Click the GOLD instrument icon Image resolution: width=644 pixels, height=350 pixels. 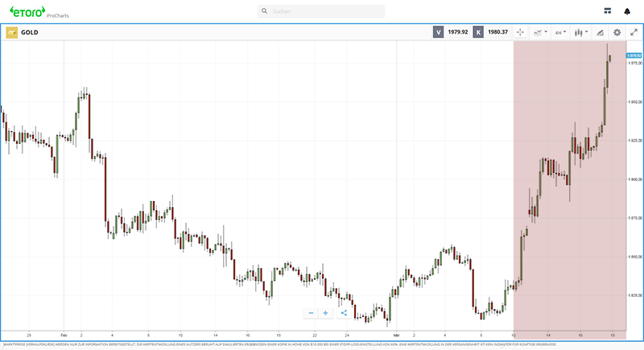[x=11, y=32]
